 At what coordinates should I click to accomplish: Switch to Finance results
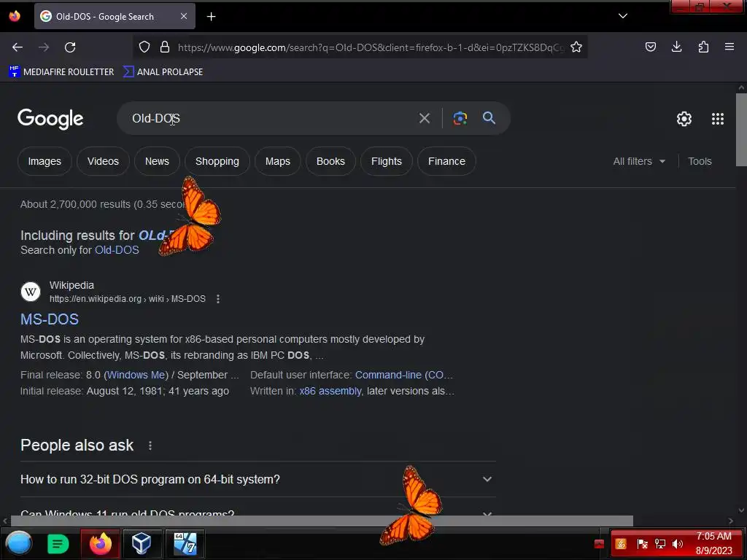(447, 161)
